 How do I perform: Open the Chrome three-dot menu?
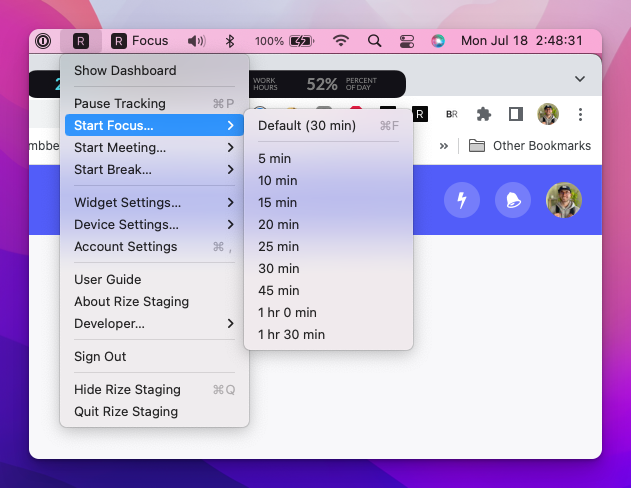580,114
